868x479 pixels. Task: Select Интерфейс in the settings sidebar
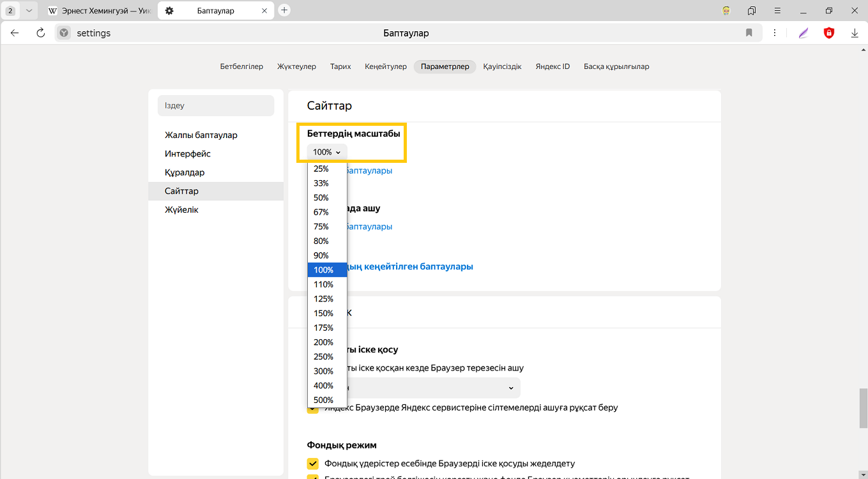[x=188, y=154]
